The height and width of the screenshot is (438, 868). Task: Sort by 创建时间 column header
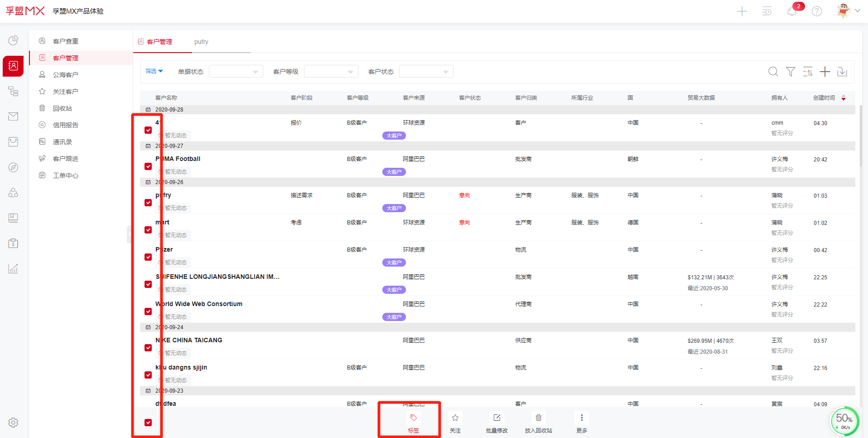pos(824,98)
